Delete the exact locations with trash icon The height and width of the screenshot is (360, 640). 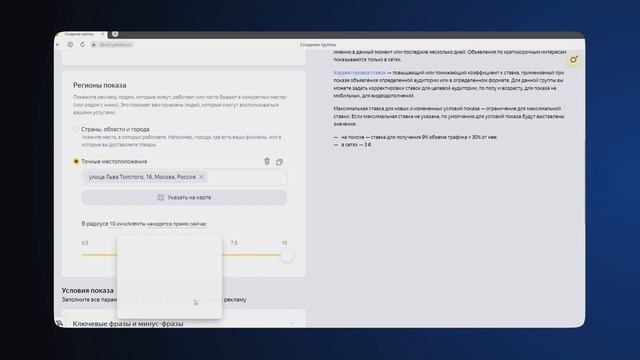pos(267,161)
